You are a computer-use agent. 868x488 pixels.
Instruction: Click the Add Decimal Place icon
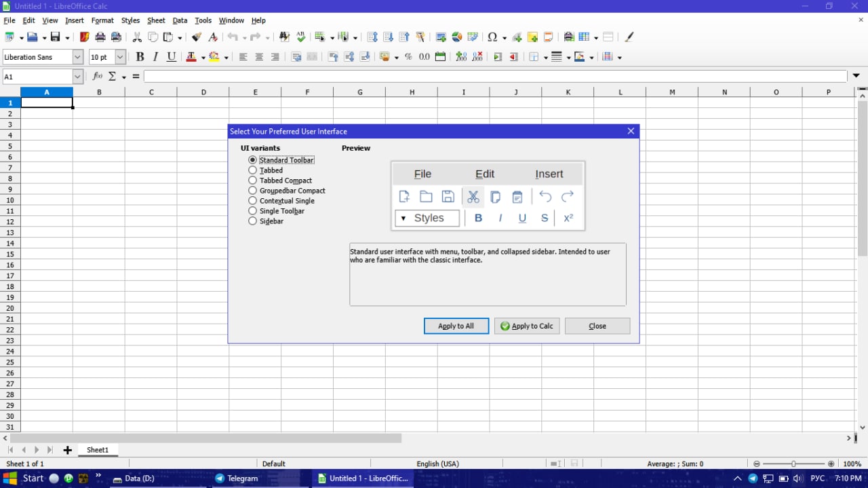coord(461,57)
